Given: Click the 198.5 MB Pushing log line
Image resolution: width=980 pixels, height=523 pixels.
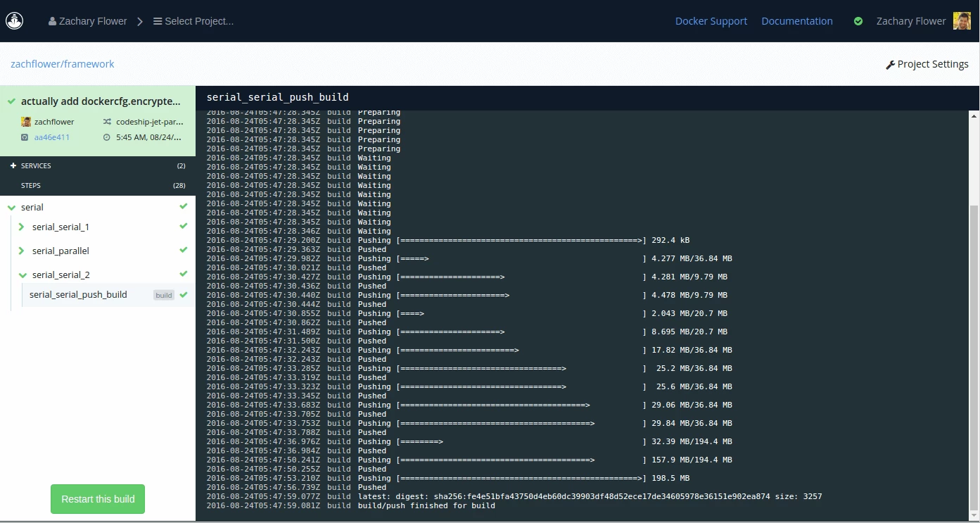Looking at the screenshot, I should pos(448,478).
